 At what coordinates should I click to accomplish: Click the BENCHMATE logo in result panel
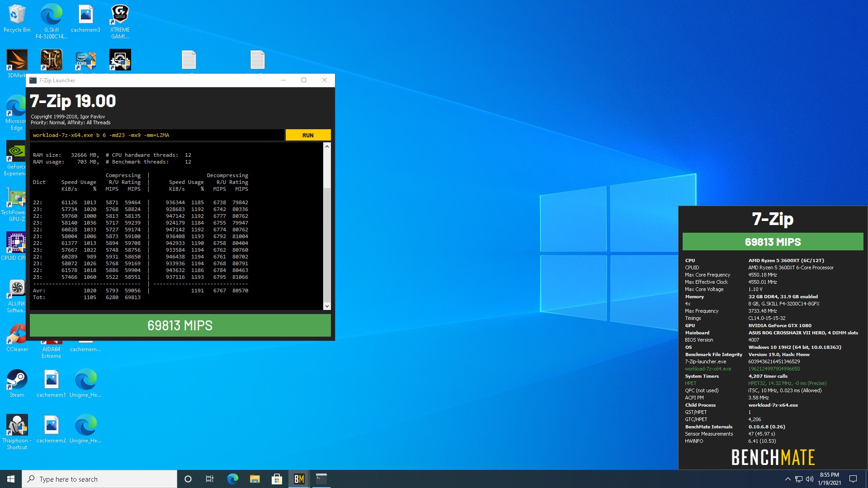click(x=773, y=457)
